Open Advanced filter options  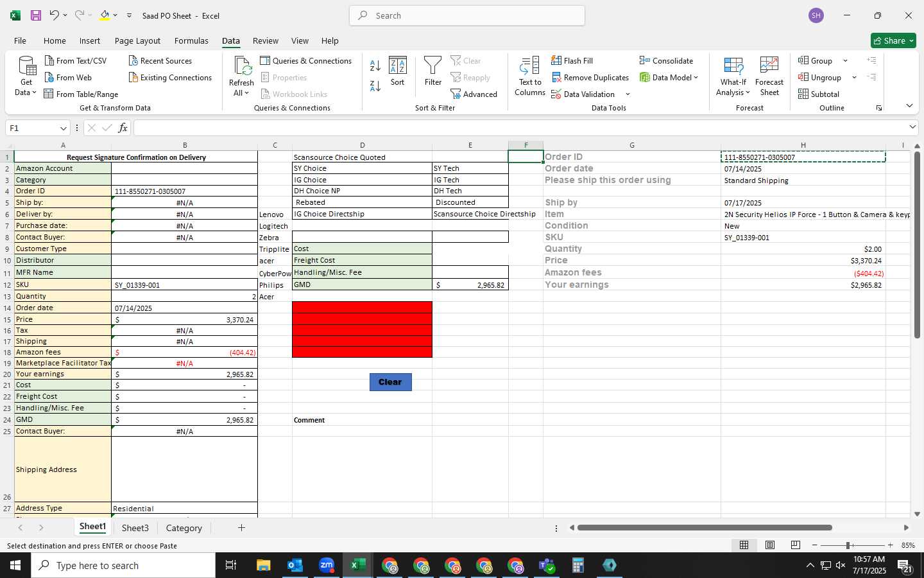pos(474,94)
